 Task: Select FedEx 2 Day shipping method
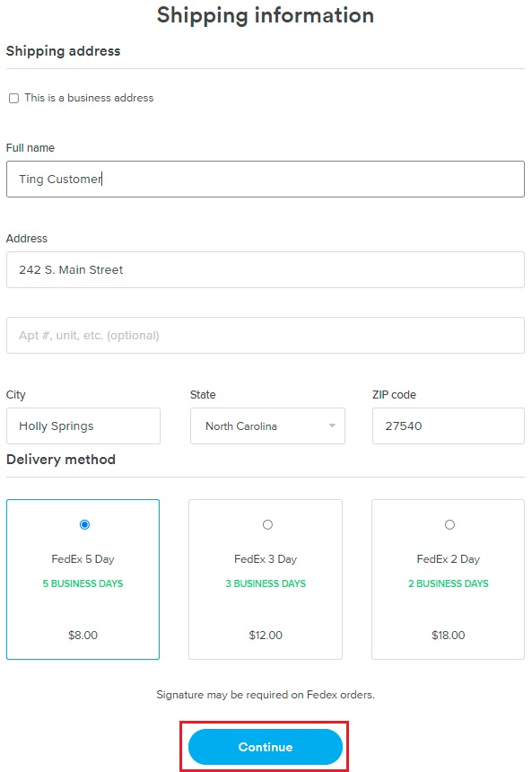449,524
